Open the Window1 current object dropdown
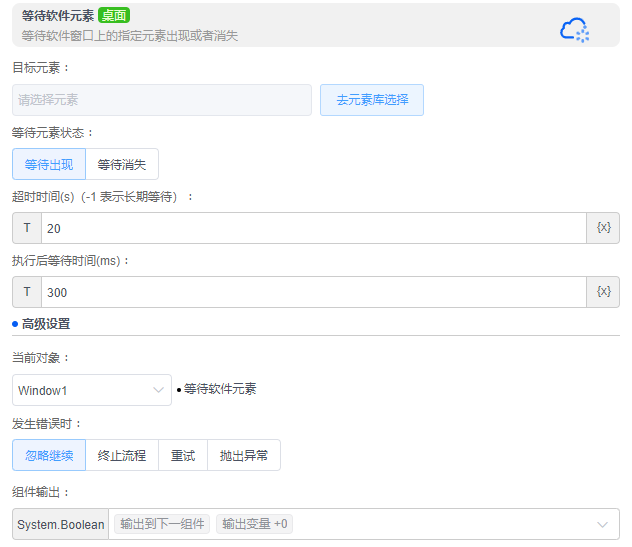 coord(92,390)
